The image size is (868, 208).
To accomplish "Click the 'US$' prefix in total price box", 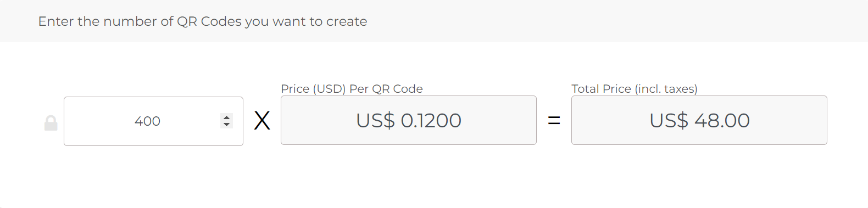I will 669,120.
